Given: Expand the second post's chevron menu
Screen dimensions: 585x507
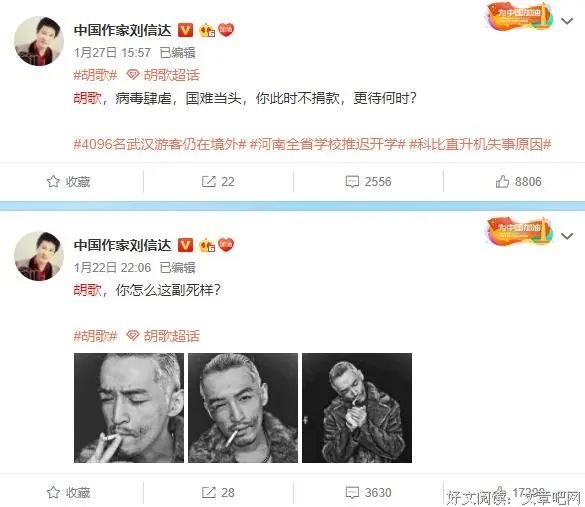Looking at the screenshot, I should (x=567, y=236).
